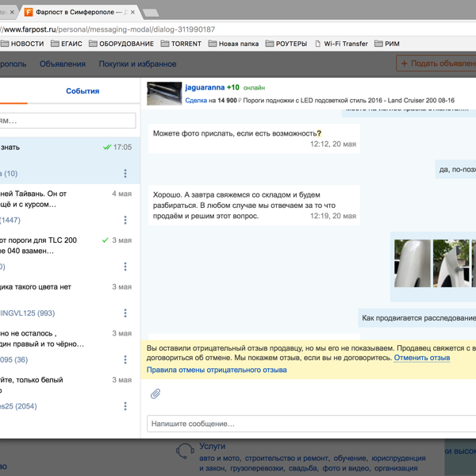
Task: Open the ОБОРУДОВАНИЕ bookmarks folder
Action: [121, 44]
